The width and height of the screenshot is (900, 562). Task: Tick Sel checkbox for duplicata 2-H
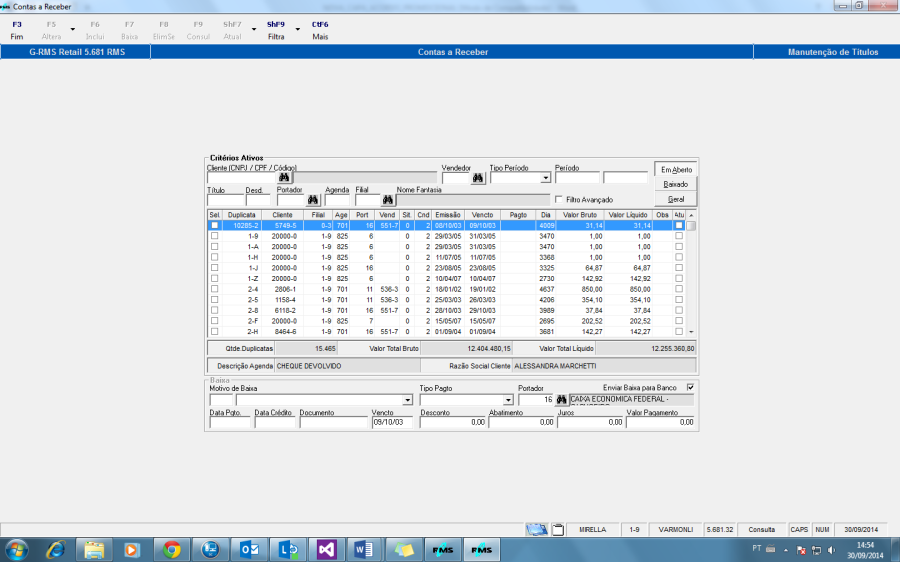pyautogui.click(x=215, y=331)
